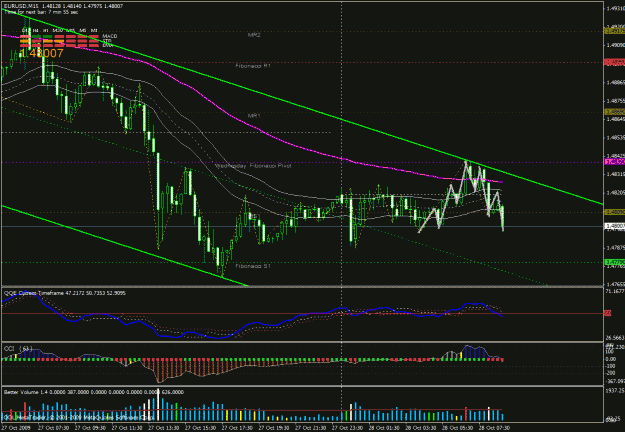Image resolution: width=625 pixels, height=432 pixels.
Task: Click the magenta pivot price marker on scale
Action: 615,162
